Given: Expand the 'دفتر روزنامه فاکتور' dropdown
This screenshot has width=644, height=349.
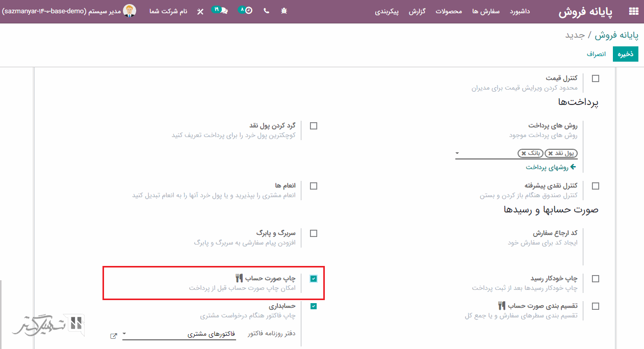Looking at the screenshot, I should pos(125,335).
